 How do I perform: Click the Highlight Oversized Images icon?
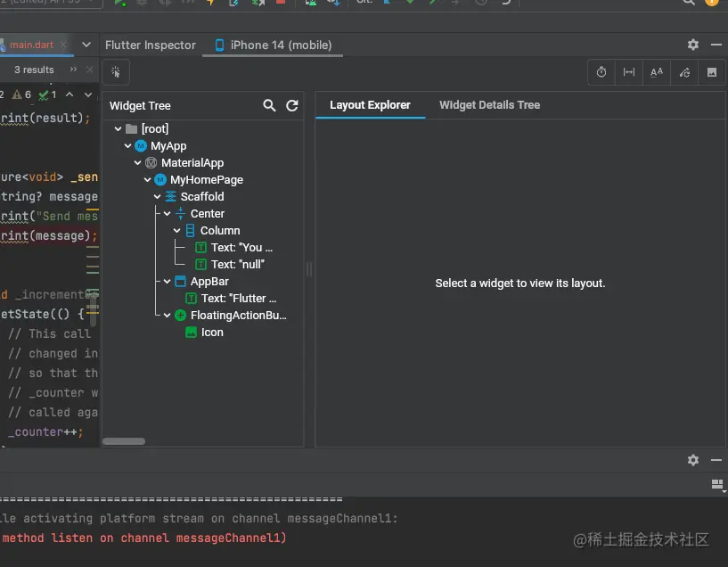[712, 72]
